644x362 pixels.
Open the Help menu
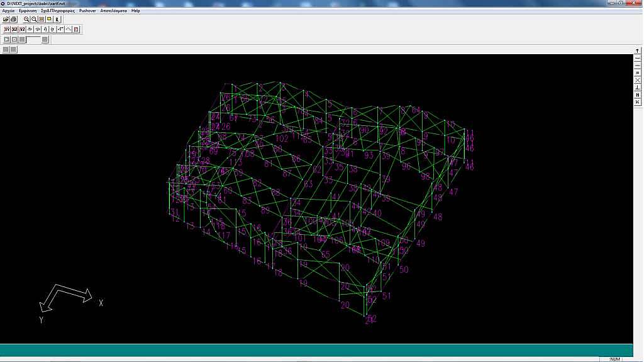(x=135, y=11)
